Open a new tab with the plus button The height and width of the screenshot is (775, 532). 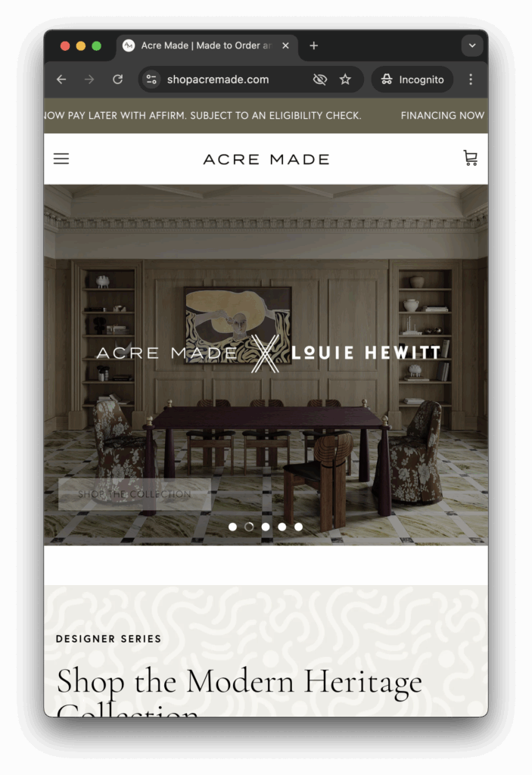(x=314, y=45)
